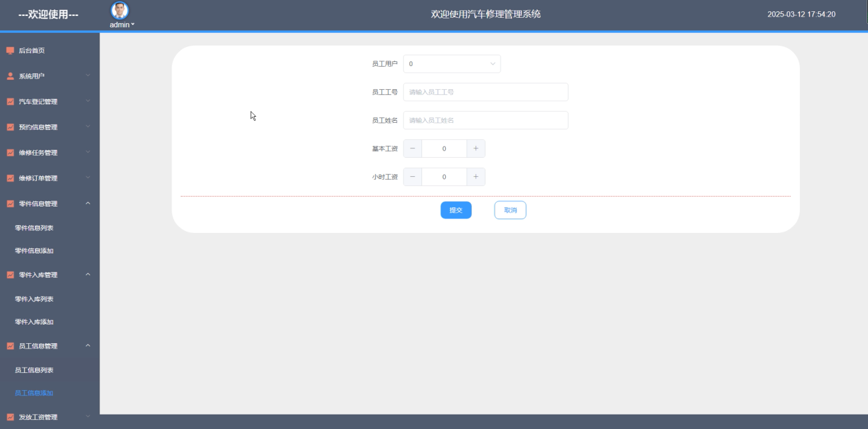Expand the 维修订单管理 chevron
Image resolution: width=868 pixels, height=429 pixels.
[x=88, y=178]
